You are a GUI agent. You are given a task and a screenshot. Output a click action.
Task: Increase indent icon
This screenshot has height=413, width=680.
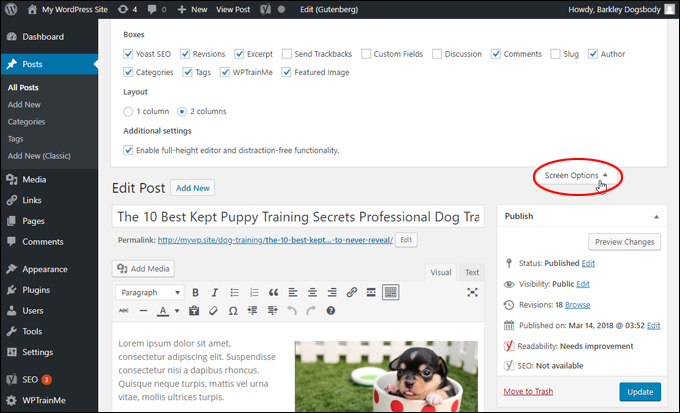click(272, 311)
